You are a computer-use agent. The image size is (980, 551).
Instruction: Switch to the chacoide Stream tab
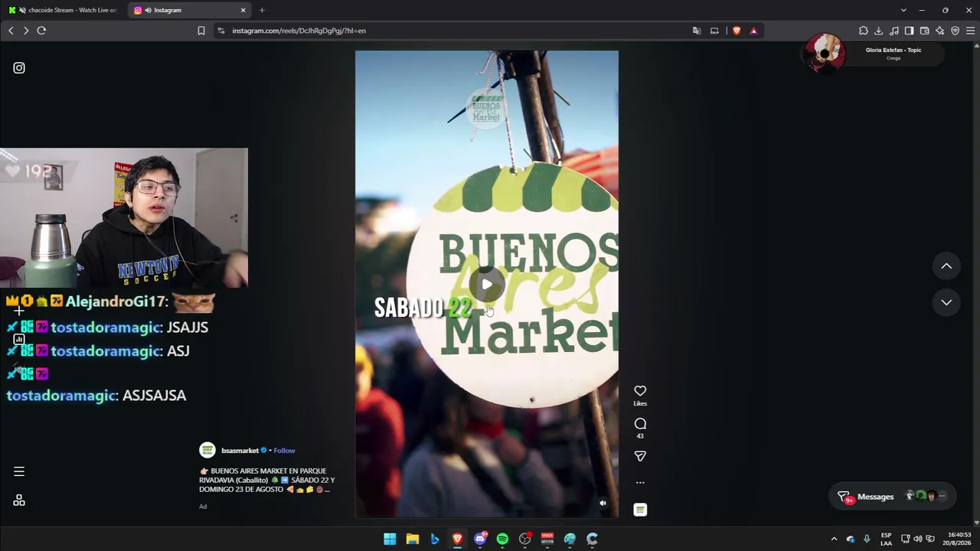point(64,10)
